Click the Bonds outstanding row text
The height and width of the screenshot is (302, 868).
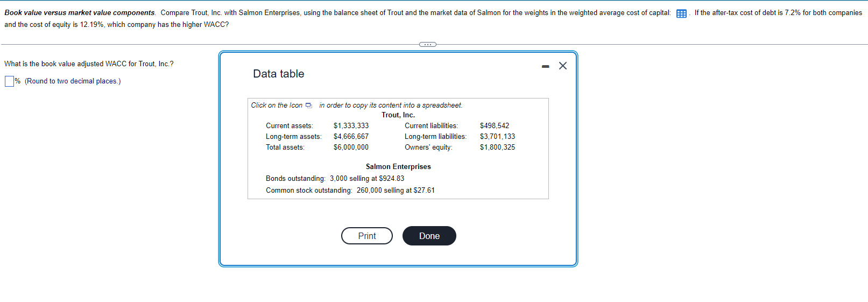click(x=335, y=178)
